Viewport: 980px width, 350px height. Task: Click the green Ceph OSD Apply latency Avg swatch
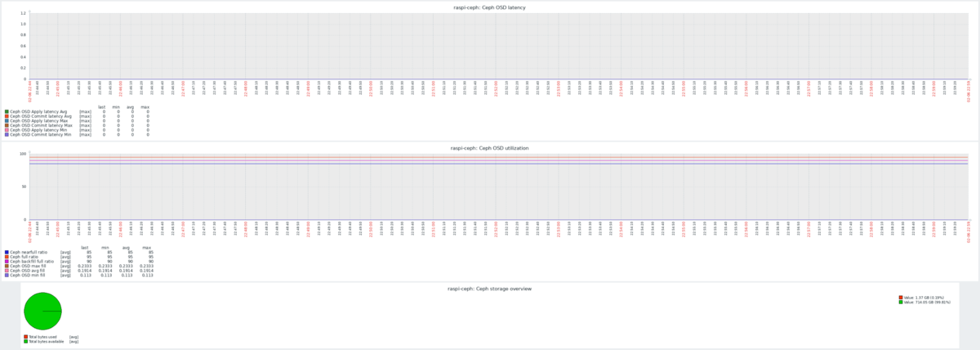7,112
